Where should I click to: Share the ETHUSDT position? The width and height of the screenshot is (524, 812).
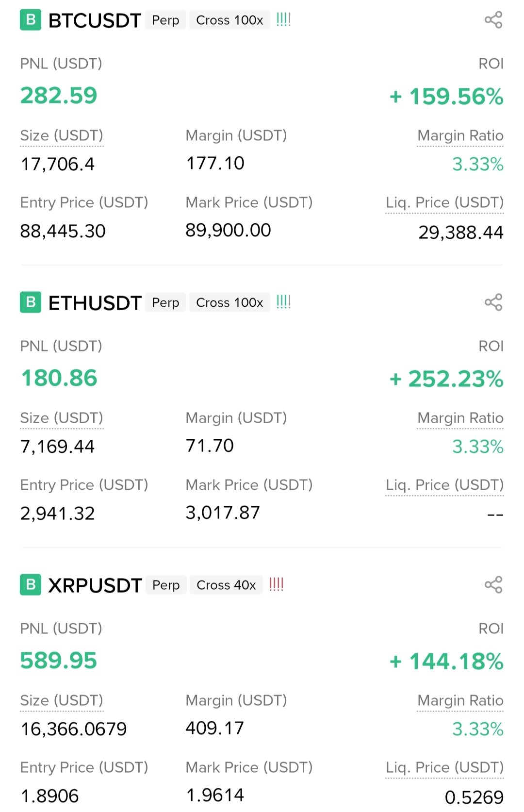493,303
